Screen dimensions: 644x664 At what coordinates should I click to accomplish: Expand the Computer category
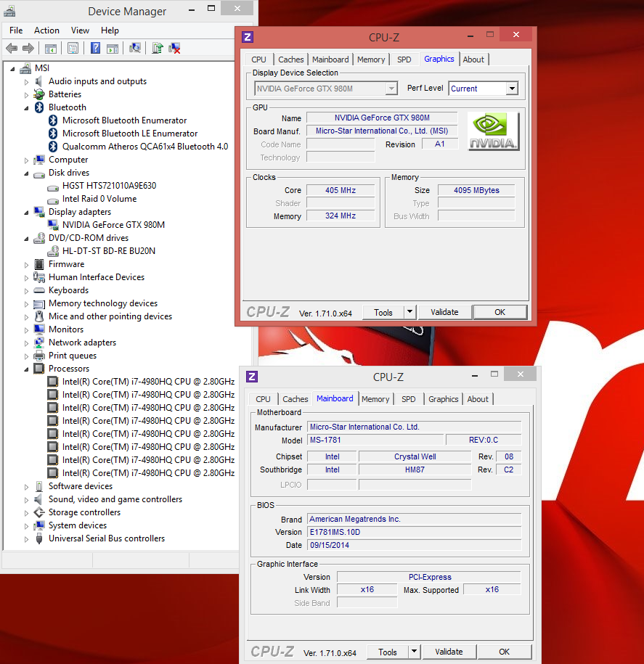26,160
